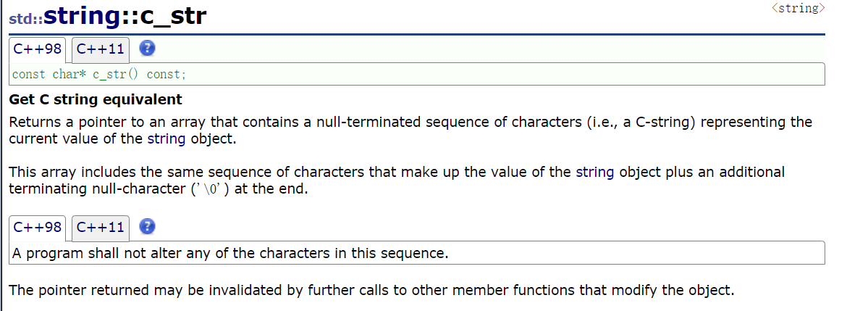Switch to the lower C++11 tab above the alter note
Screen dimensions: 868x311
[x=101, y=228]
